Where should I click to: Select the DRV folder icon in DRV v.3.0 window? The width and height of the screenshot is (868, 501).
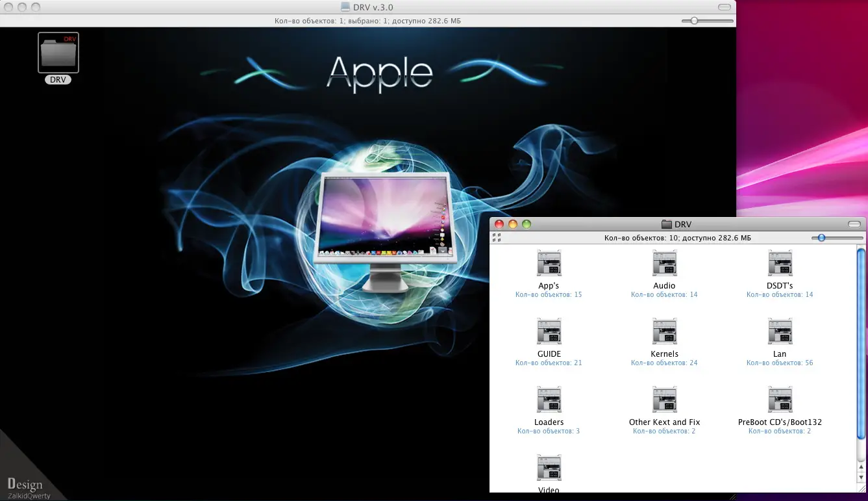click(58, 53)
